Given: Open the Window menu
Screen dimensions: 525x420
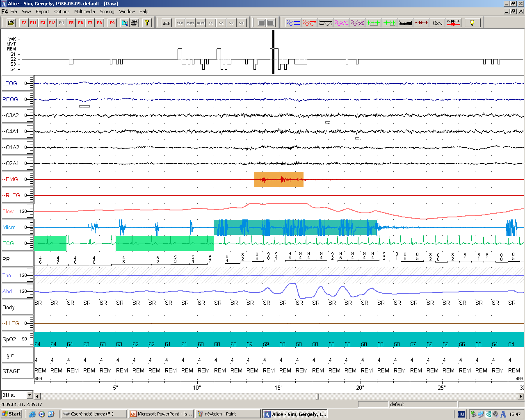Looking at the screenshot, I should [127, 11].
